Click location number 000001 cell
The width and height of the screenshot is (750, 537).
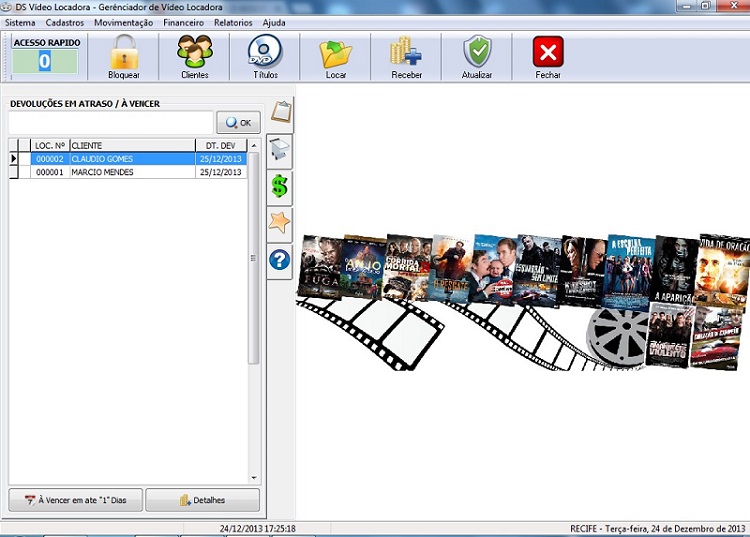(50, 172)
